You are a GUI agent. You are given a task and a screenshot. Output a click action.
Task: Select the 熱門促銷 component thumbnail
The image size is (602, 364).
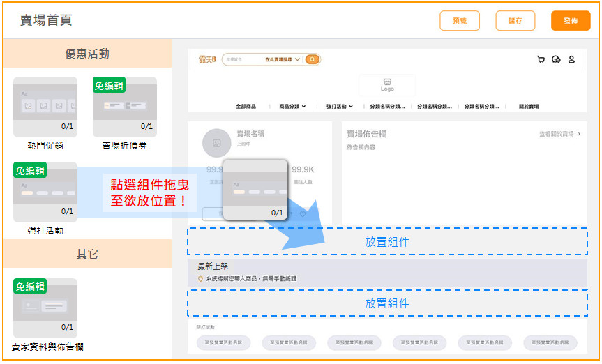pos(45,105)
